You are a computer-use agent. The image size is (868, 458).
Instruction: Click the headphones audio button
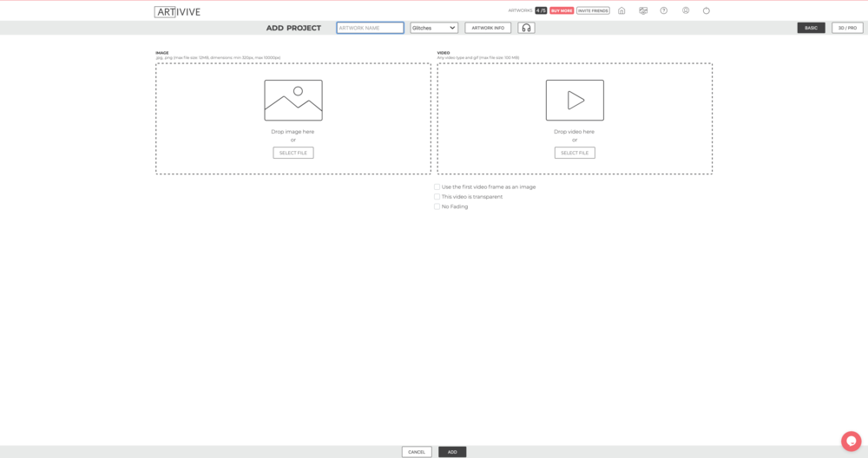[527, 28]
